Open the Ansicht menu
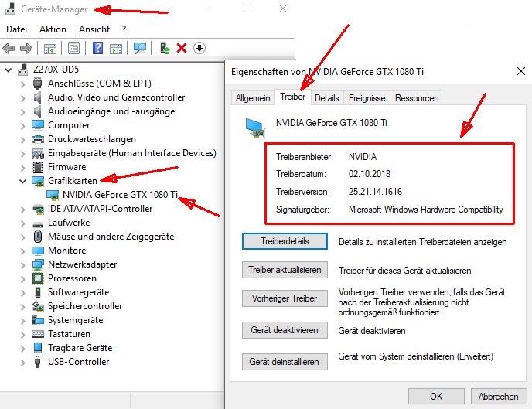 pos(94,29)
